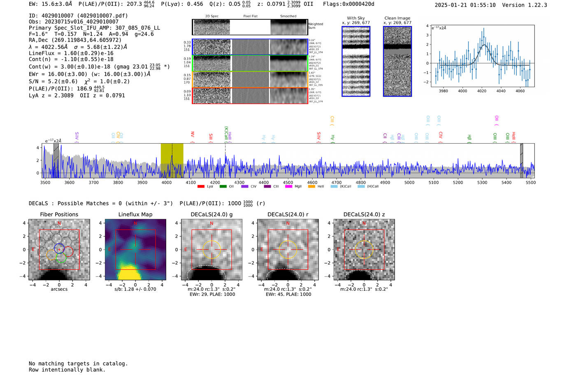Click the 'Pixel Flat' column header
Image resolution: width=576 pixels, height=392 pixels.
[250, 16]
